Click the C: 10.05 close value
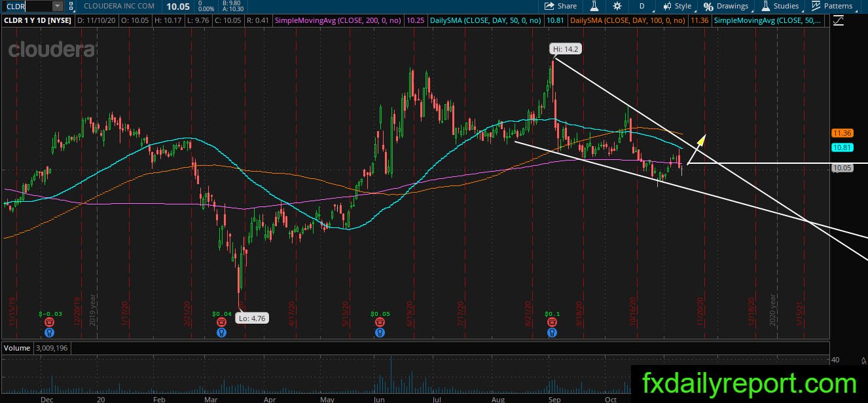The height and width of the screenshot is (403, 868). click(229, 21)
